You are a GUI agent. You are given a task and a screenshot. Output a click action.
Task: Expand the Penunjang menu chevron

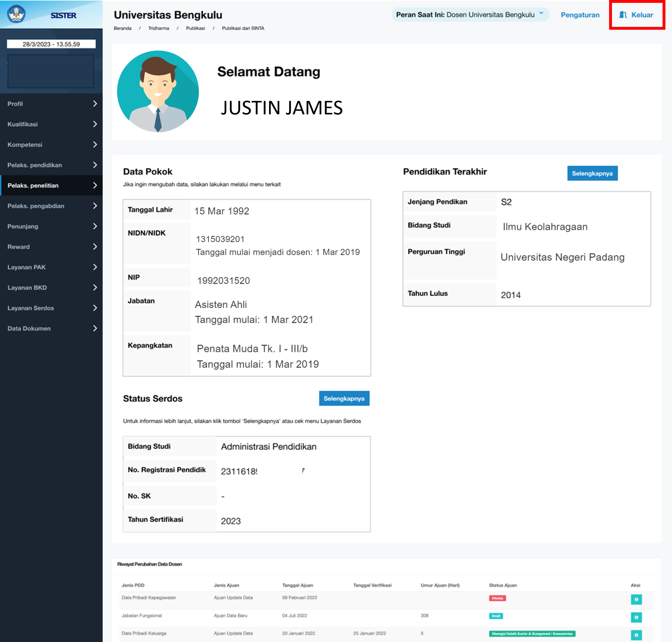pos(95,226)
